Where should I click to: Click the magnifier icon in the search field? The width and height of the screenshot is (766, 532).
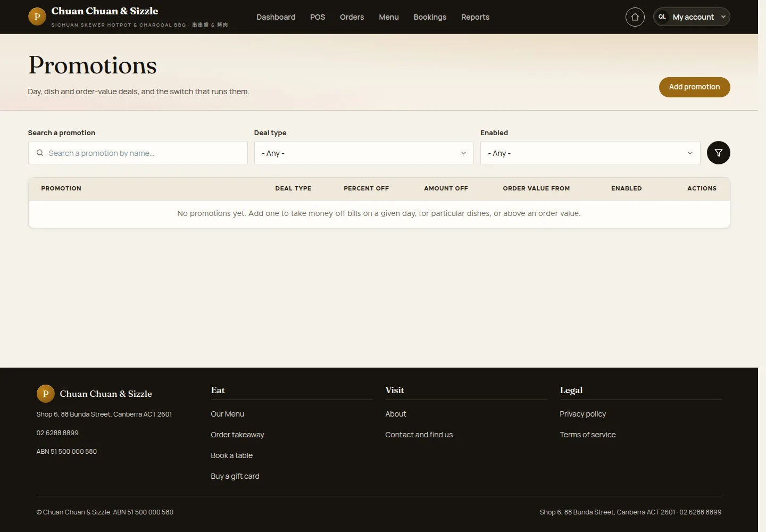pyautogui.click(x=40, y=153)
